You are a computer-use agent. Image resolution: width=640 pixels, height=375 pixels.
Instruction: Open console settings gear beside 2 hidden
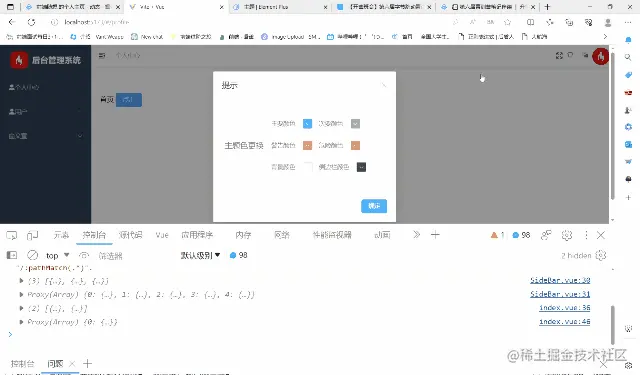tap(600, 255)
